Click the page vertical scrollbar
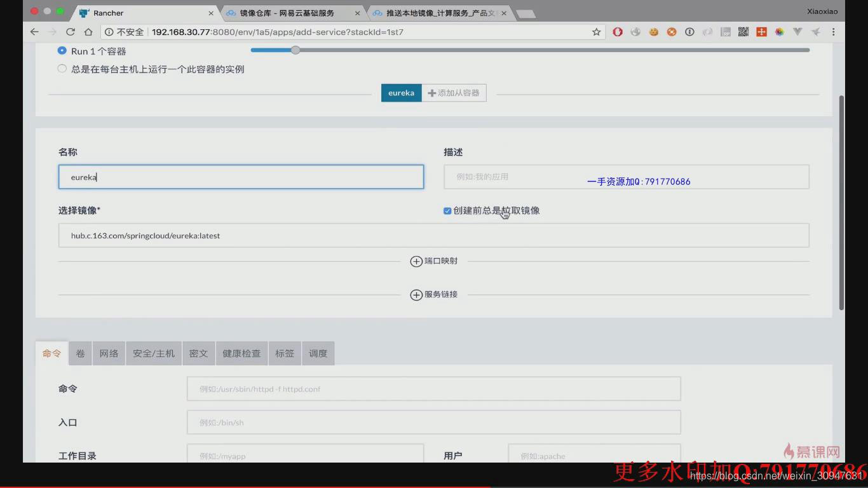868x488 pixels. [x=842, y=203]
